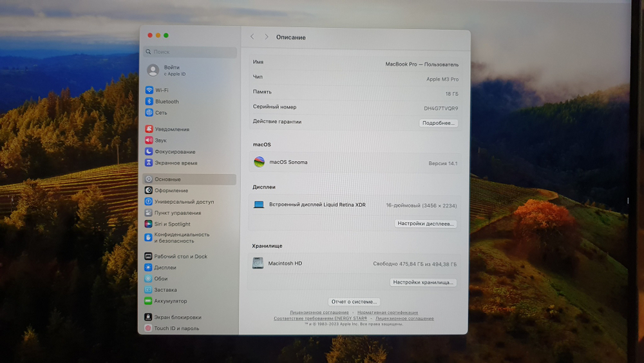
Task: Click the Apple M3 Pro chip value
Action: click(442, 79)
